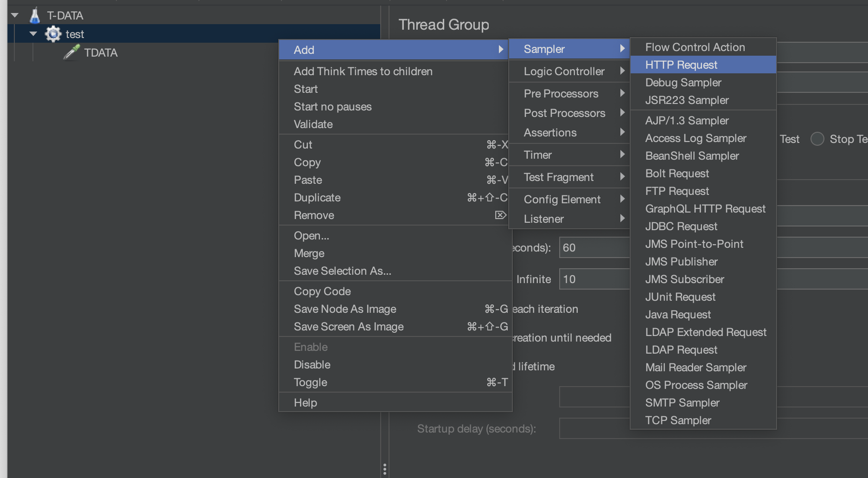Screen dimensions: 868x478
Task: Select GraphQL HTTP Request
Action: pyautogui.click(x=703, y=208)
